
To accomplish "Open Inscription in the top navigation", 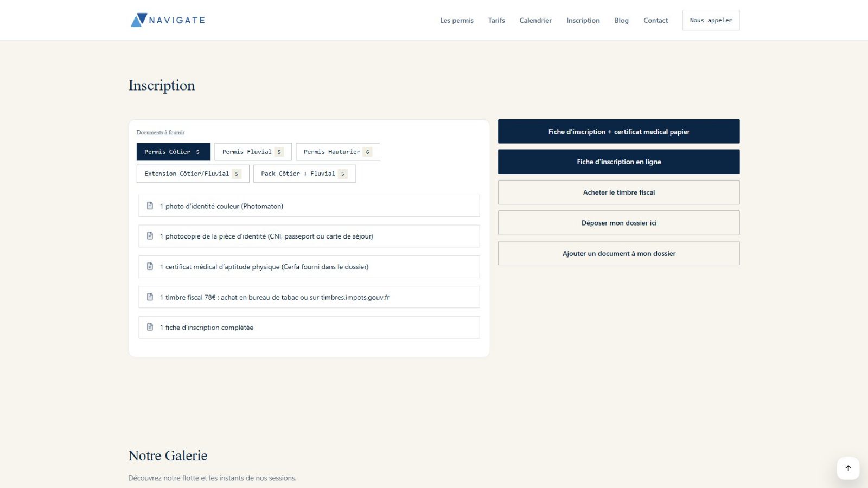I will coord(583,21).
